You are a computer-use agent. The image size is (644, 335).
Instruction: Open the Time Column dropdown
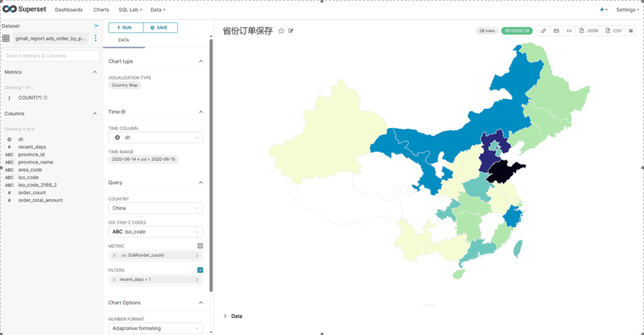click(x=155, y=138)
